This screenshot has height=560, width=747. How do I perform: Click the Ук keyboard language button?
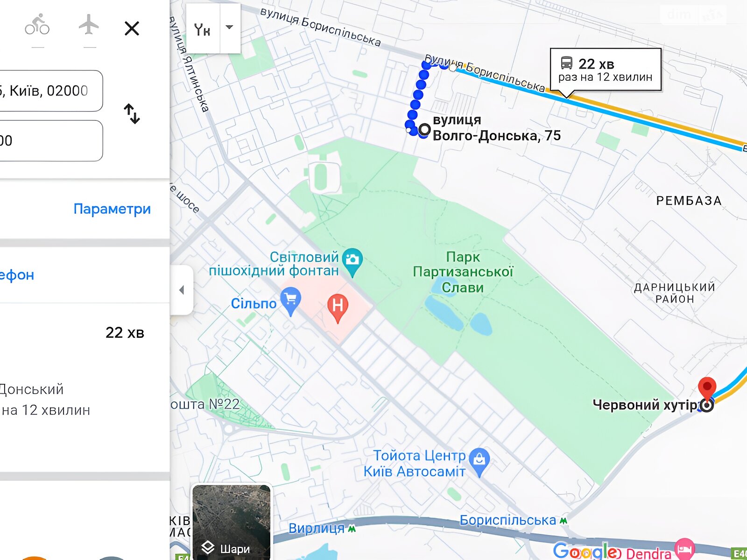coord(203,29)
